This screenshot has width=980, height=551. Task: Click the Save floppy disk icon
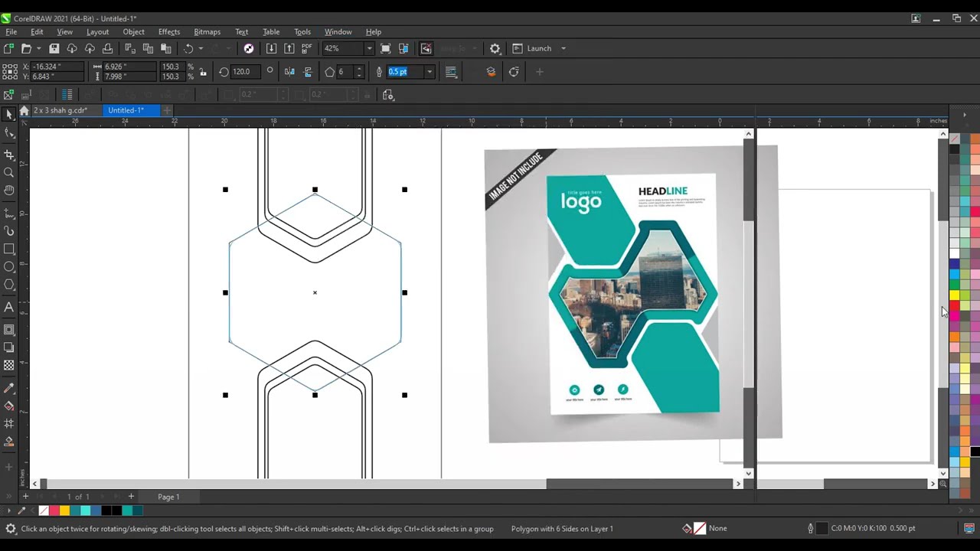click(x=54, y=48)
